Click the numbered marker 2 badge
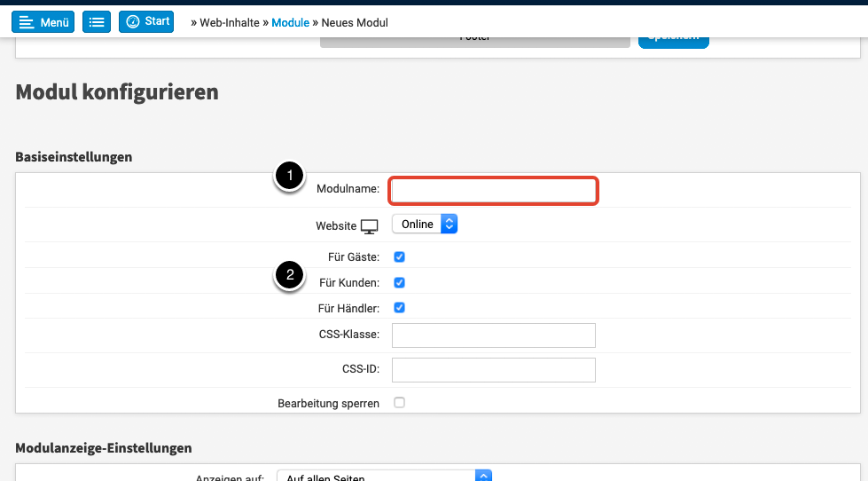 coord(289,276)
